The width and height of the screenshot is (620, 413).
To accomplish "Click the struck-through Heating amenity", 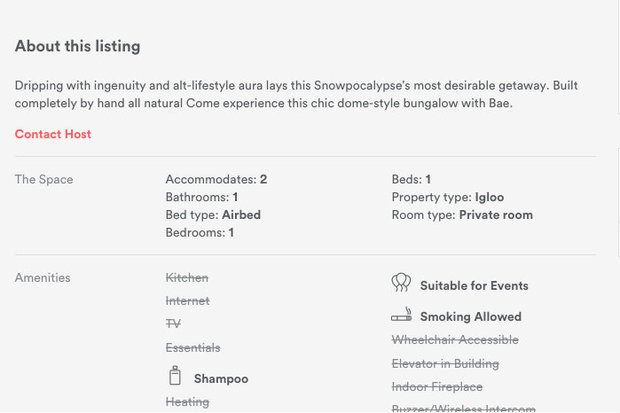I will 187,402.
